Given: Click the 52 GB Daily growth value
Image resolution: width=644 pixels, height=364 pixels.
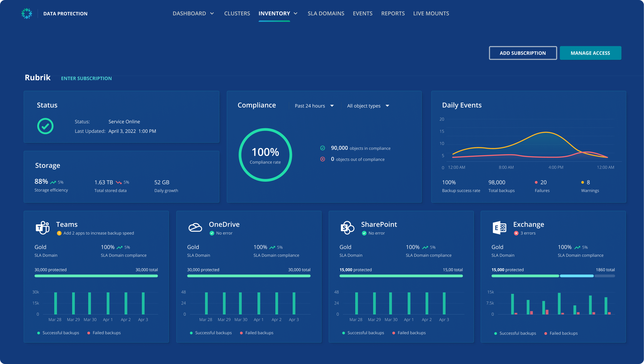Looking at the screenshot, I should coord(162,182).
